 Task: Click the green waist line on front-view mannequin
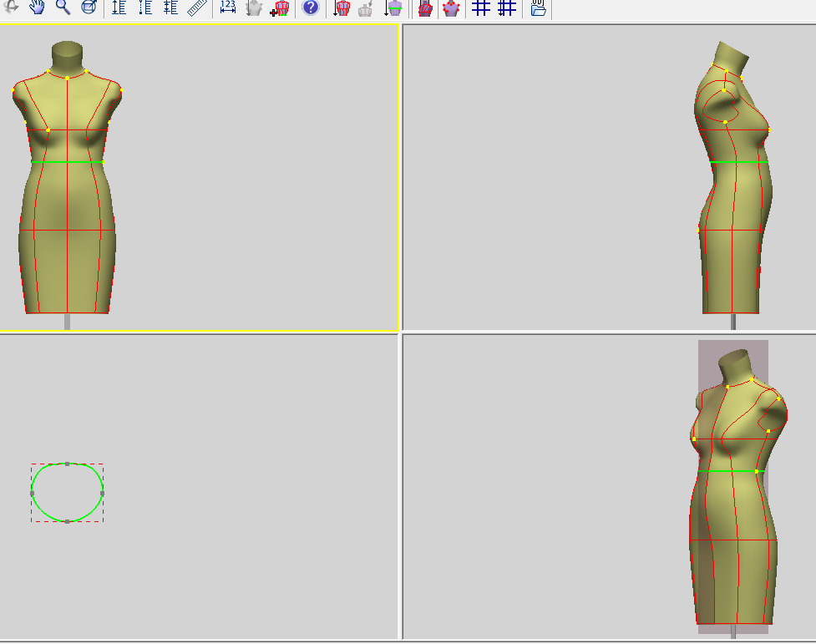click(x=67, y=162)
